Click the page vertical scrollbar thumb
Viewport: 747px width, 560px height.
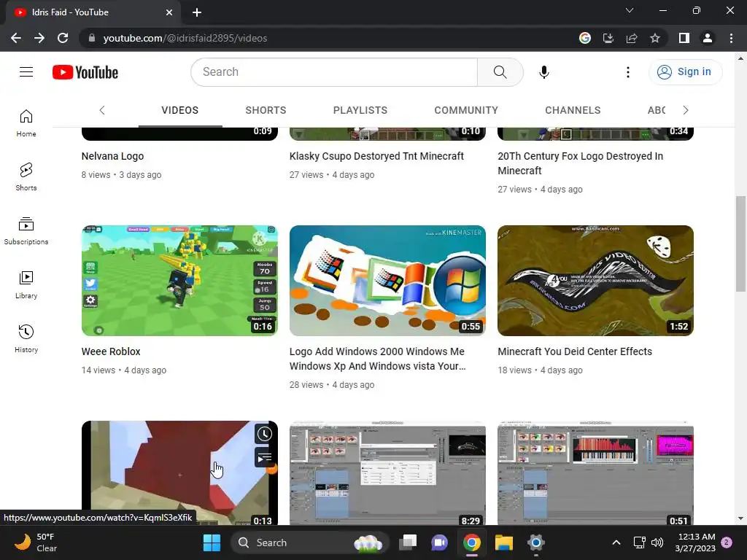(740, 244)
